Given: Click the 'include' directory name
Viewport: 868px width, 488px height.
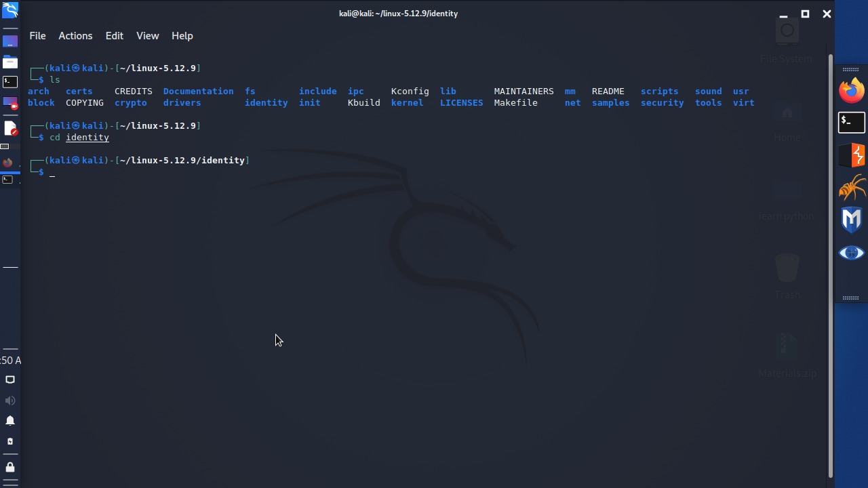Looking at the screenshot, I should (x=318, y=91).
